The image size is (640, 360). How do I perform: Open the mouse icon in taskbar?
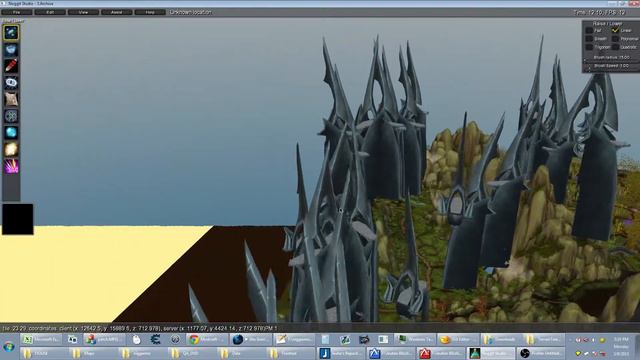click(136, 339)
